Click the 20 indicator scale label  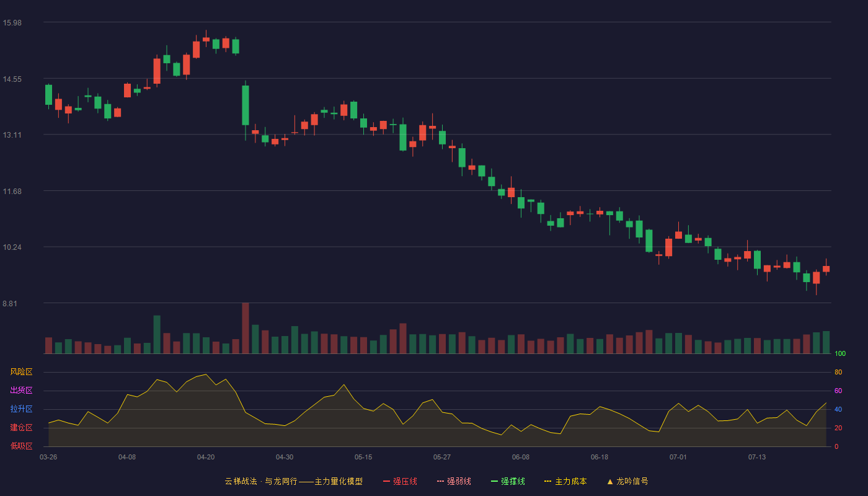click(838, 428)
